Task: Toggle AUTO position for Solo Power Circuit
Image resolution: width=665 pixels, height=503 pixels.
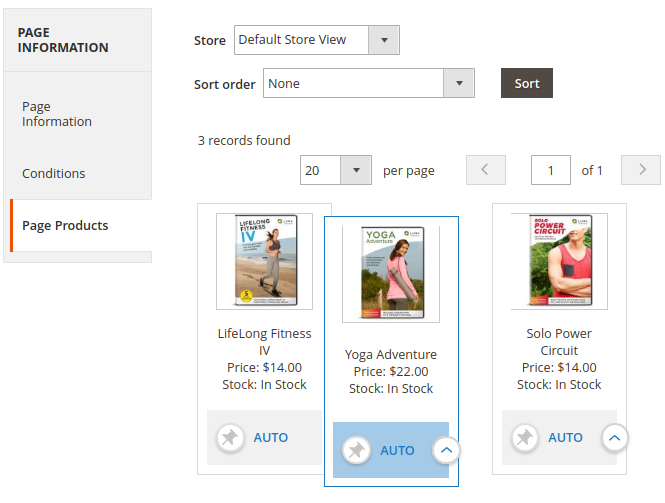Action: coord(565,438)
